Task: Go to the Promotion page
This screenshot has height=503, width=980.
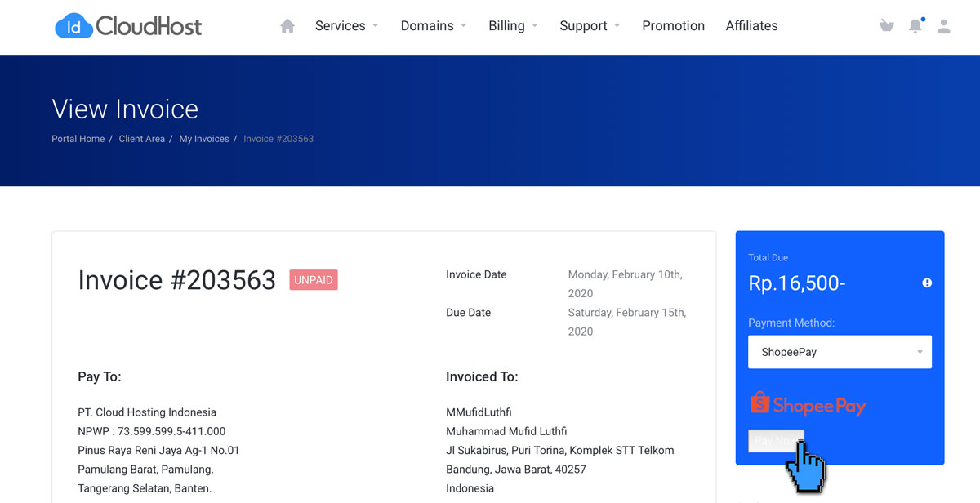Action: 673,26
